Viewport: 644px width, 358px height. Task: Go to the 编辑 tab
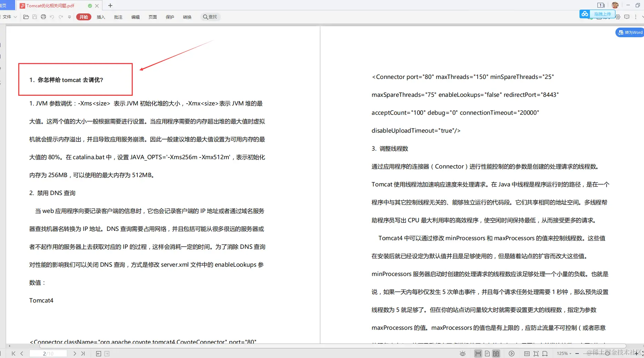[x=135, y=17]
